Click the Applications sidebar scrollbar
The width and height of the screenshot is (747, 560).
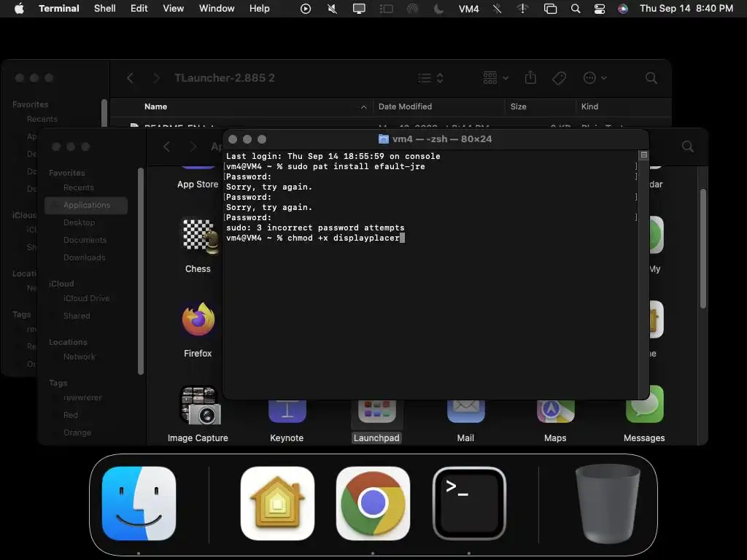(x=141, y=271)
